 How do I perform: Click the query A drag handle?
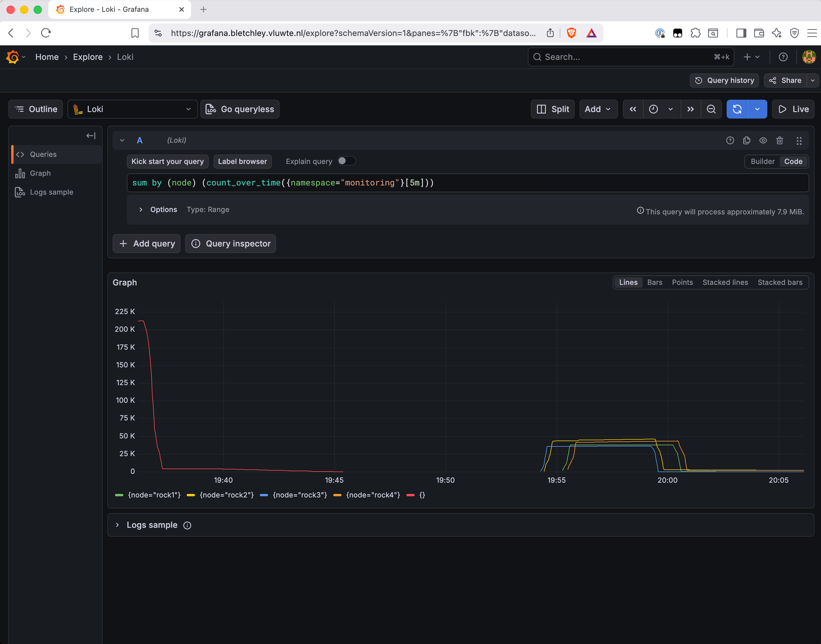pos(799,141)
